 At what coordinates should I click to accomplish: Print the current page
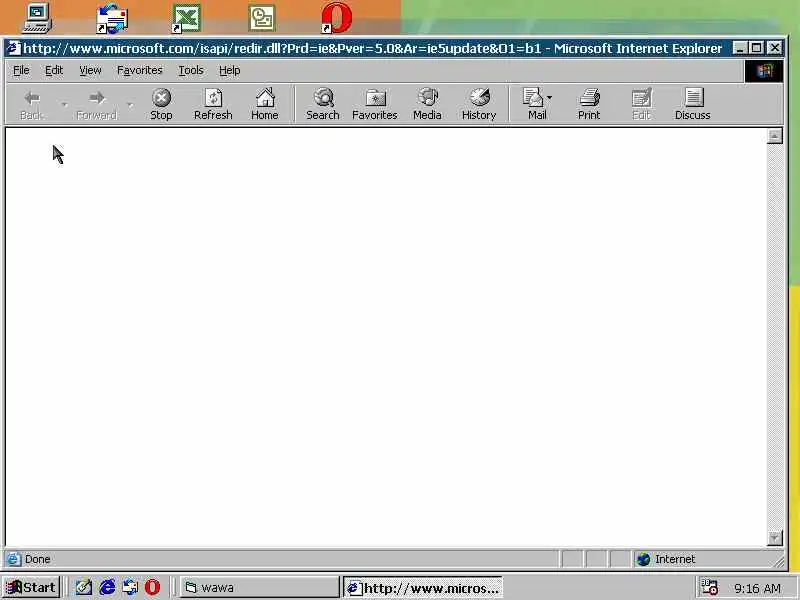coord(589,105)
